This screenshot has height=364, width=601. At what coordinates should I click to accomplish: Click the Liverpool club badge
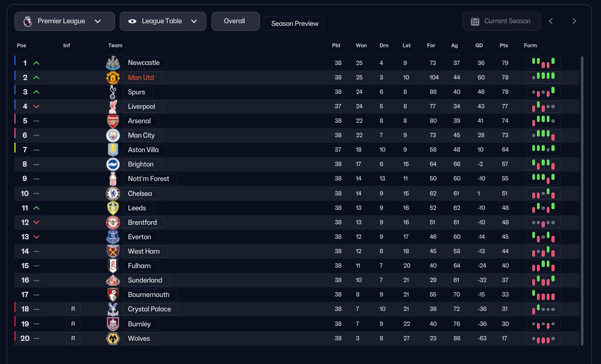[x=113, y=107]
